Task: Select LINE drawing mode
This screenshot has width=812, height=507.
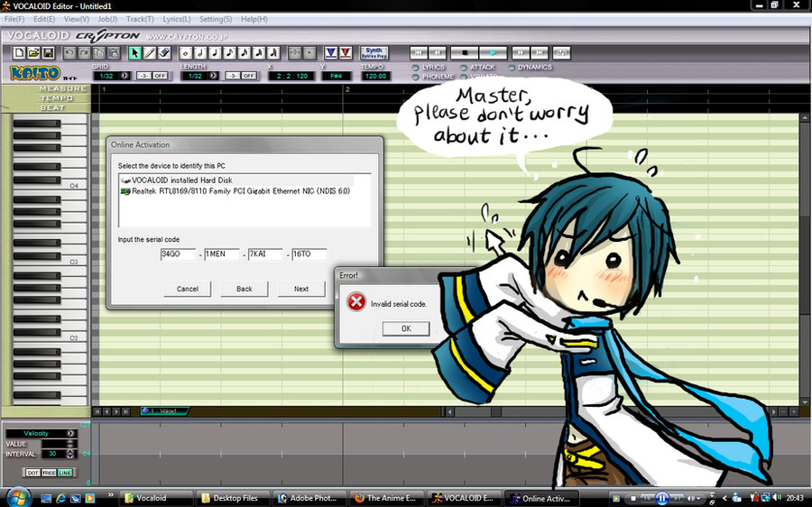Action: (65, 473)
